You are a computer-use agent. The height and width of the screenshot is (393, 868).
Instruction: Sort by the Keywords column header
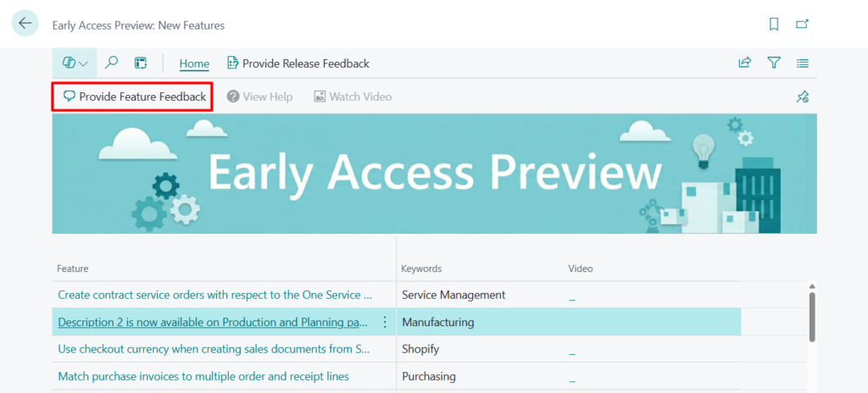[x=421, y=268]
